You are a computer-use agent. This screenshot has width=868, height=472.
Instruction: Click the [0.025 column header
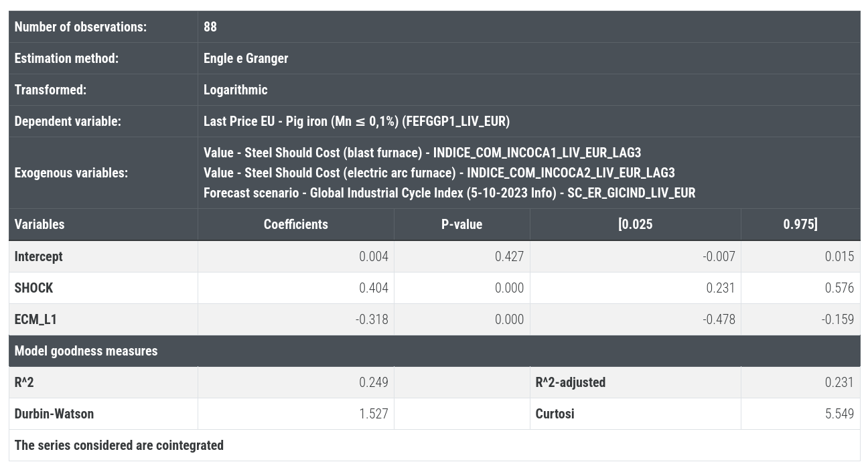click(x=635, y=224)
